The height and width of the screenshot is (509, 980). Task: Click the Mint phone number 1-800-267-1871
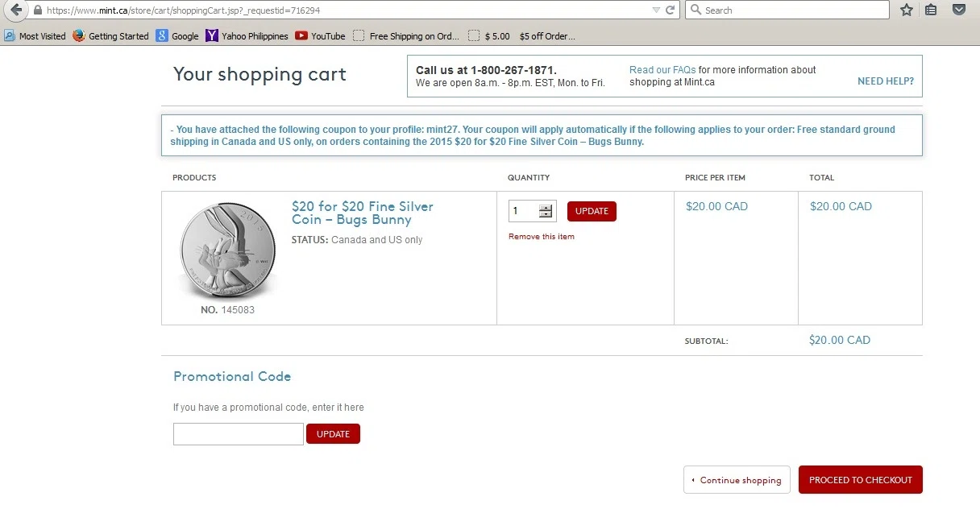(513, 70)
